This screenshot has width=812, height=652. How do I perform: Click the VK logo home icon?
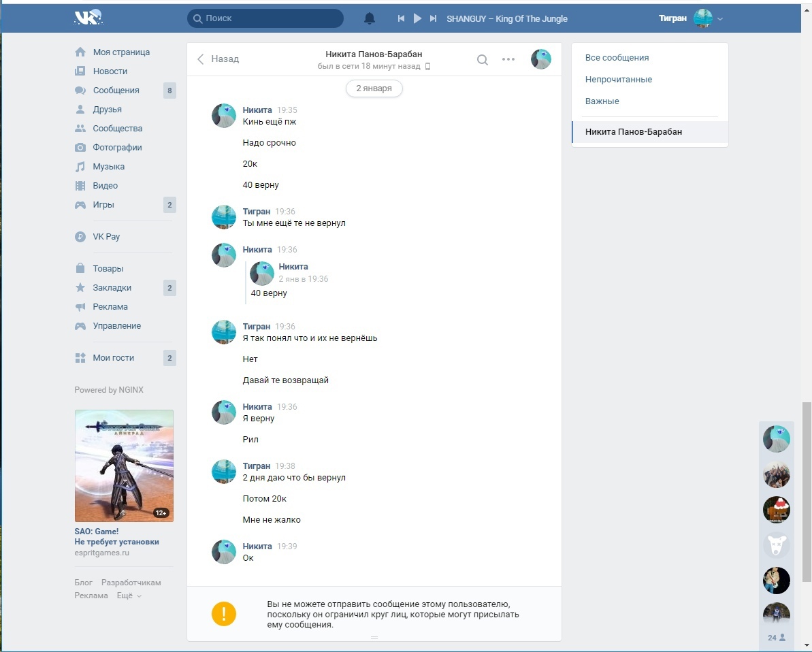pyautogui.click(x=88, y=18)
